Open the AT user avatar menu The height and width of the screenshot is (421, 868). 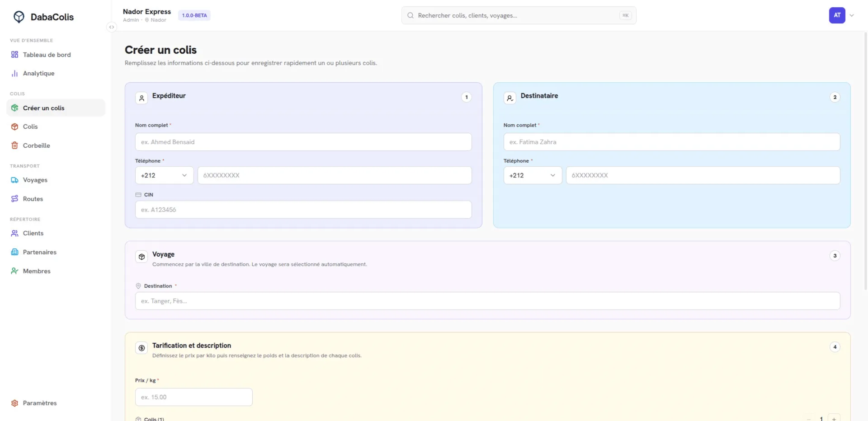coord(837,15)
